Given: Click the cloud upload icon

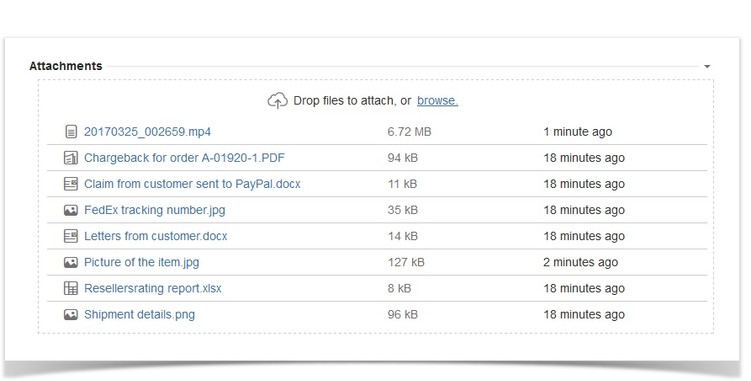Looking at the screenshot, I should coord(277,101).
